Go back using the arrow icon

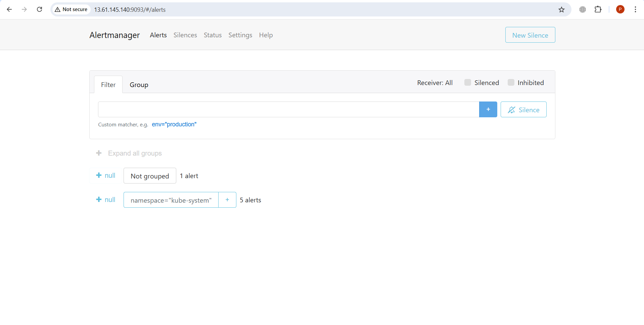9,9
